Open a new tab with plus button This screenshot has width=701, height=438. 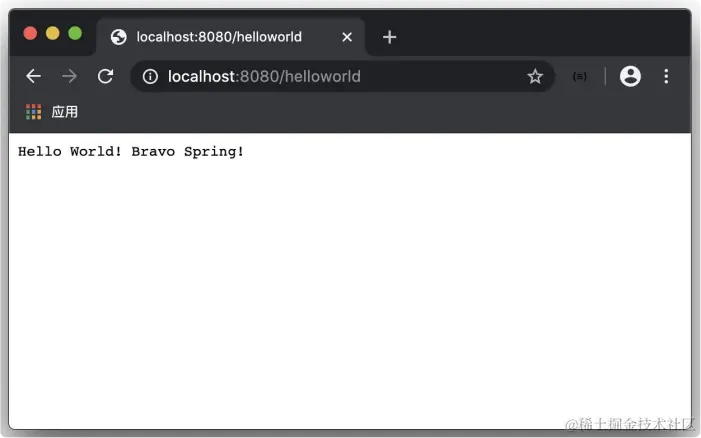pyautogui.click(x=389, y=37)
